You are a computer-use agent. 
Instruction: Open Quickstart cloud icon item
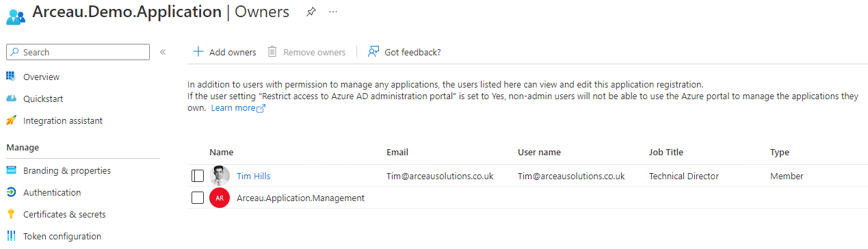(11, 99)
